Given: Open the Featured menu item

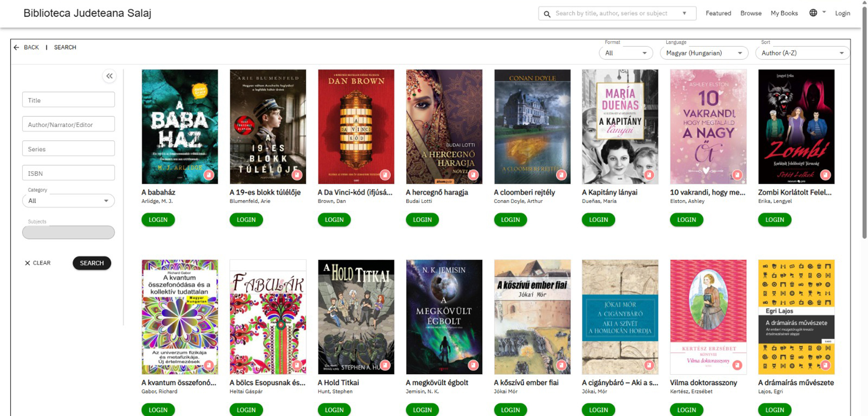Looking at the screenshot, I should [718, 13].
